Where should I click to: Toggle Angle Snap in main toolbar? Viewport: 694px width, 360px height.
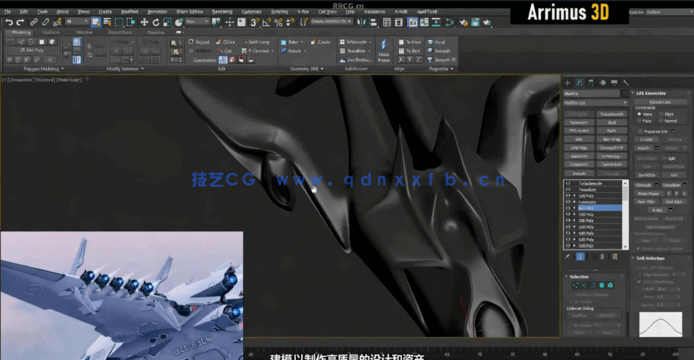pos(266,22)
